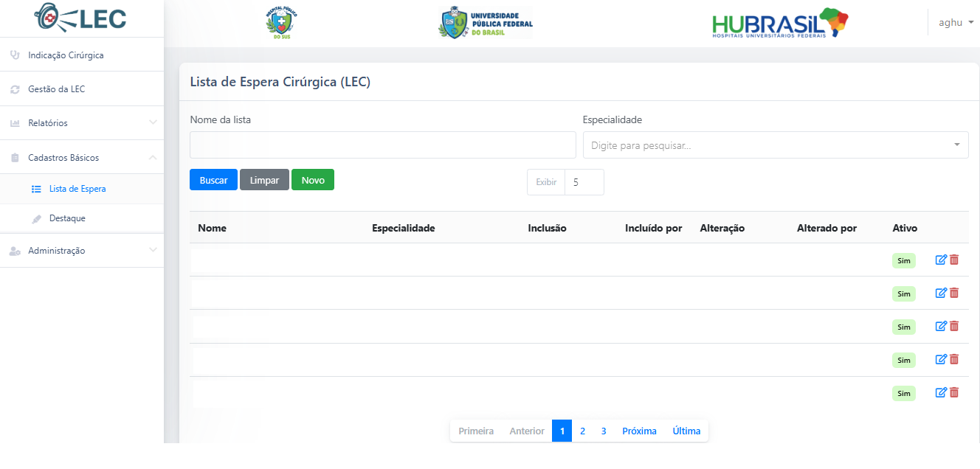Open the aghu user dropdown
Screen dimensions: 980x469
(956, 22)
